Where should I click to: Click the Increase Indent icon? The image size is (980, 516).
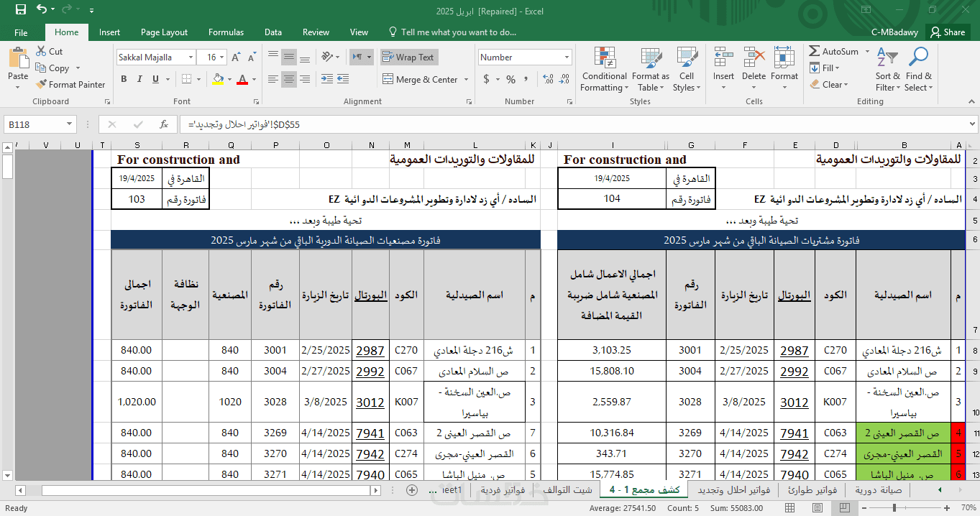[x=343, y=79]
